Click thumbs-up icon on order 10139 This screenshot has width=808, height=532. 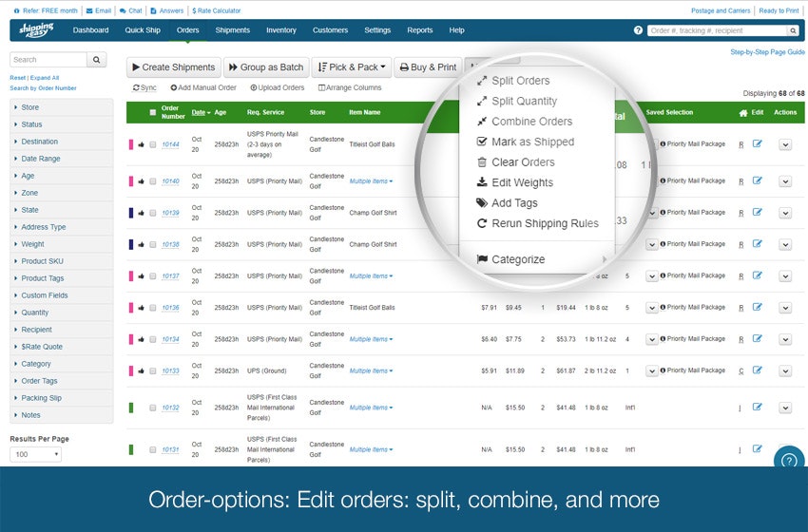coord(142,213)
